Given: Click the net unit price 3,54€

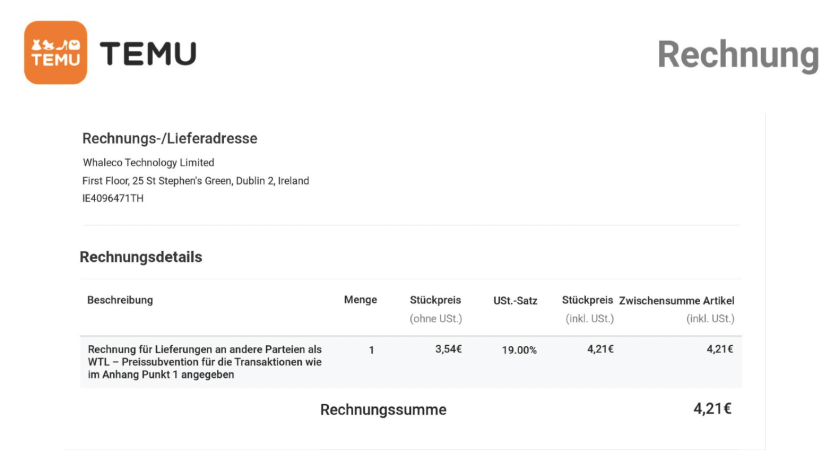Looking at the screenshot, I should (x=448, y=349).
